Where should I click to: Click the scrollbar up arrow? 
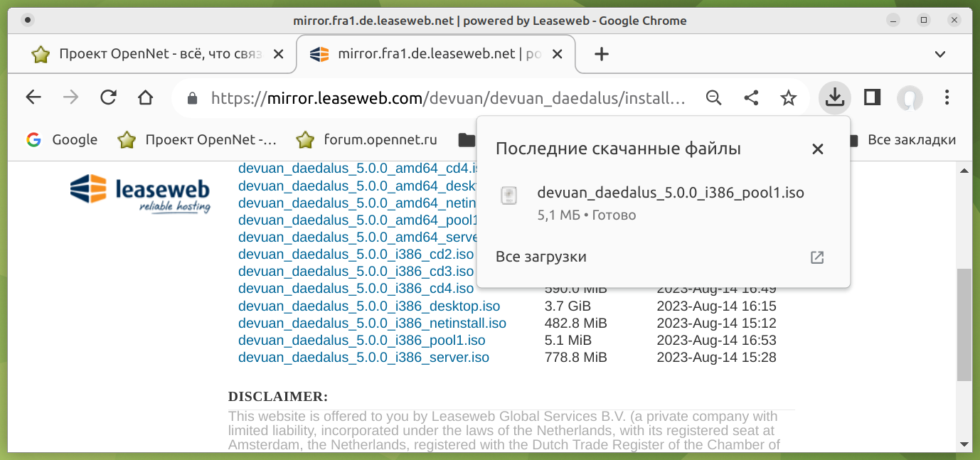point(964,171)
